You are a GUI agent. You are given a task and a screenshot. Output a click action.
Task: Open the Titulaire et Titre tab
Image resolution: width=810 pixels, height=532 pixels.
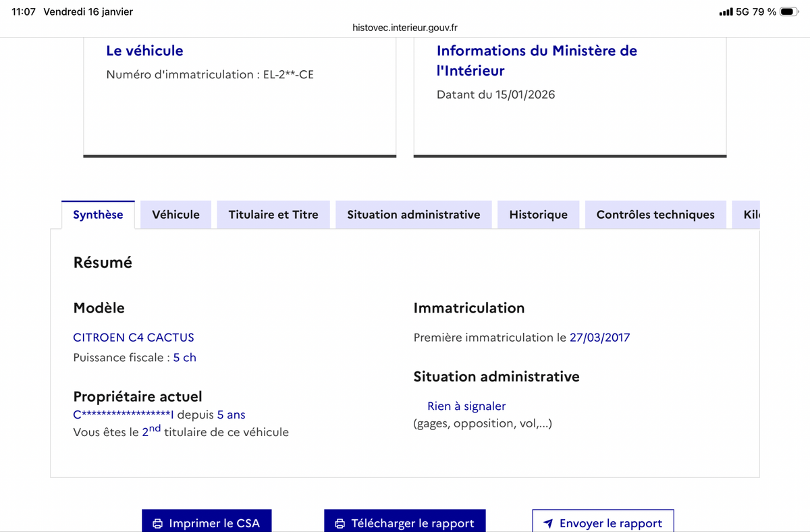[273, 214]
